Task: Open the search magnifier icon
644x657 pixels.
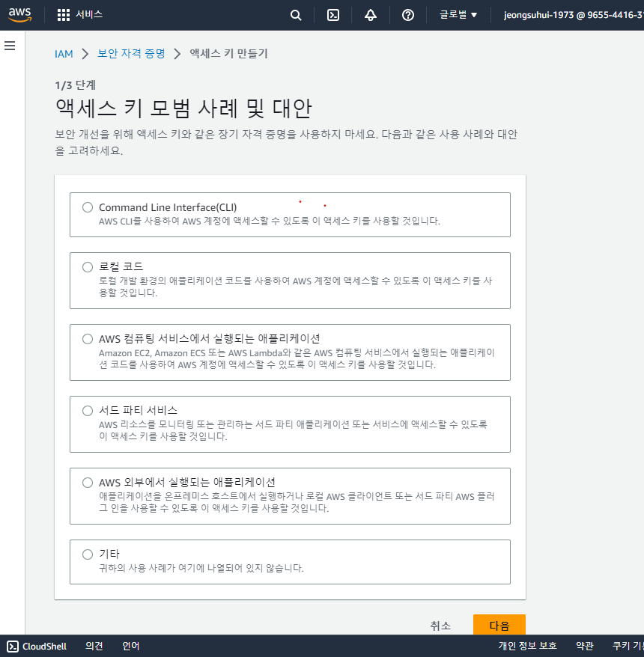Action: pyautogui.click(x=296, y=15)
